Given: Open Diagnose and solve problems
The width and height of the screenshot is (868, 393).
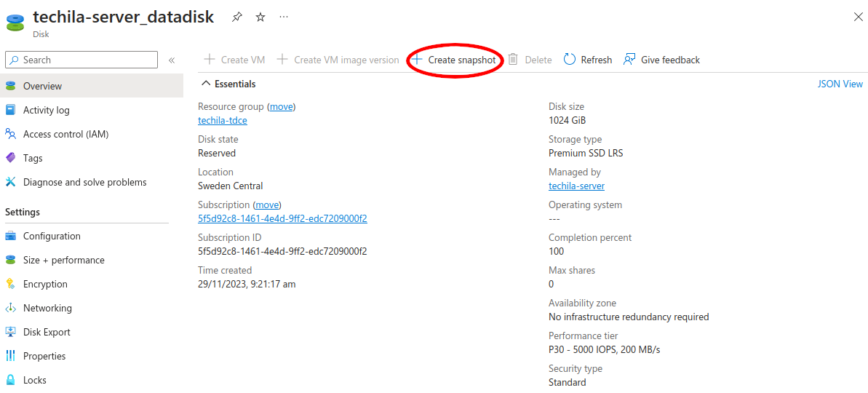Looking at the screenshot, I should 84,182.
